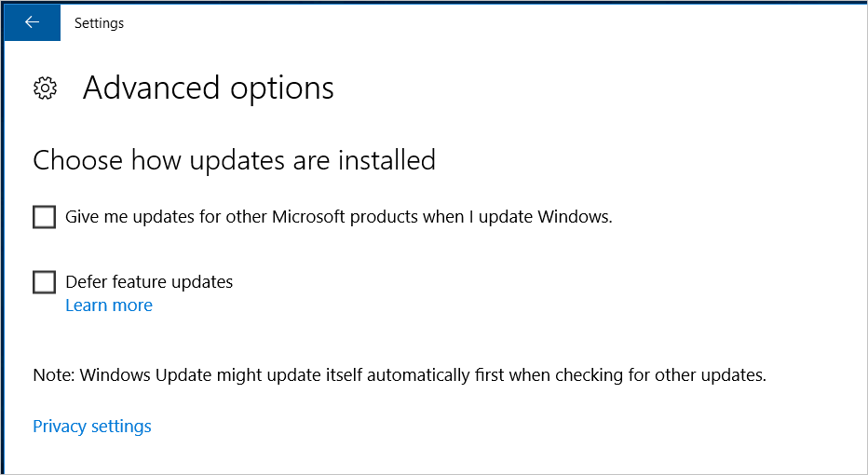Open the Learn more link
This screenshot has height=475, width=868.
click(x=109, y=305)
